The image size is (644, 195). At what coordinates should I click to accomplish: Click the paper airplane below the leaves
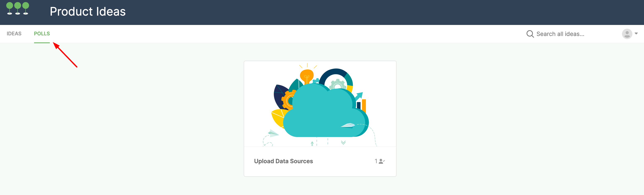273,133
